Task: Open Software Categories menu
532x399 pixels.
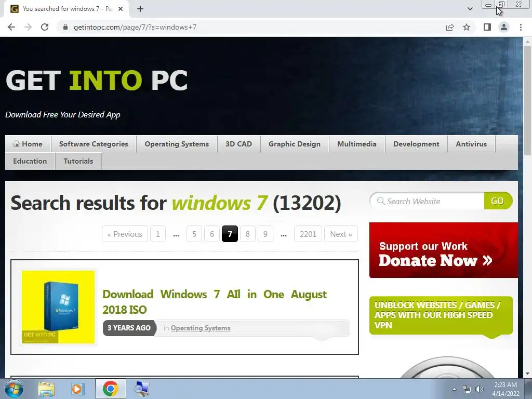Action: point(94,144)
